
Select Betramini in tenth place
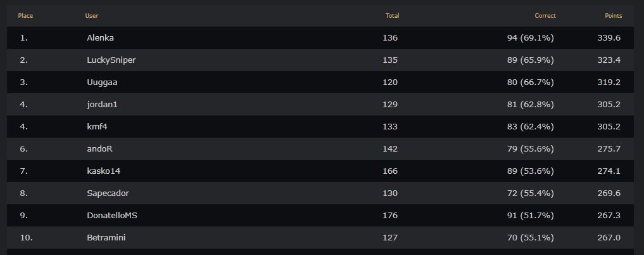pyautogui.click(x=106, y=238)
